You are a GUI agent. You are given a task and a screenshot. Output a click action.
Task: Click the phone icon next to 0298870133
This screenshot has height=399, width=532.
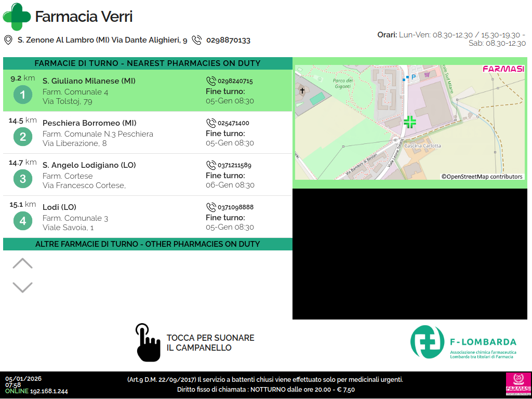click(x=196, y=40)
